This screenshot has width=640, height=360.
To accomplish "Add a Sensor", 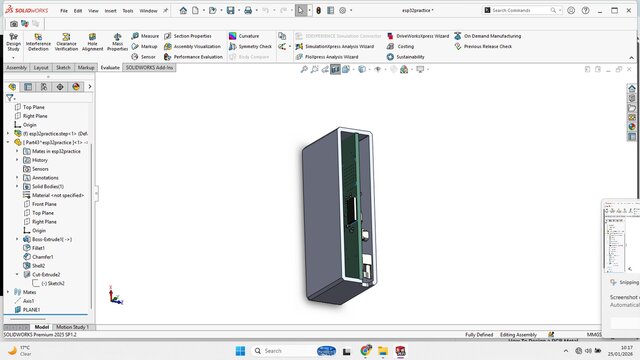I will click(144, 57).
